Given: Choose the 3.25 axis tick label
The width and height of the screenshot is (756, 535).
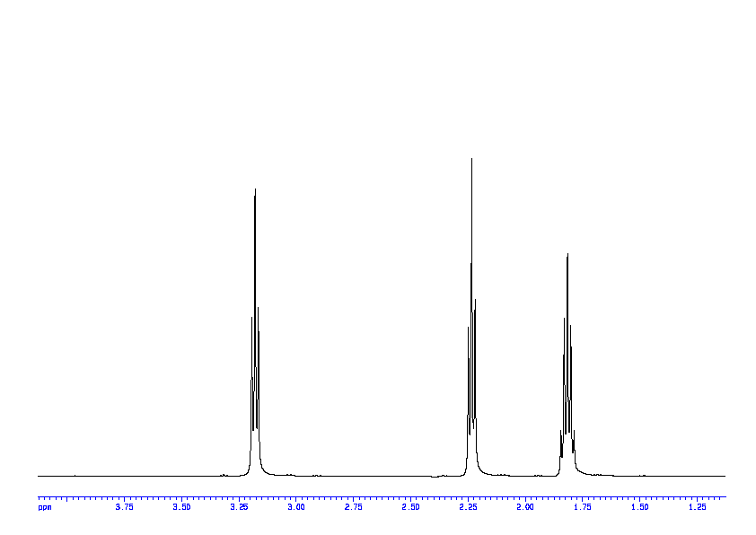Looking at the screenshot, I should pyautogui.click(x=239, y=507).
